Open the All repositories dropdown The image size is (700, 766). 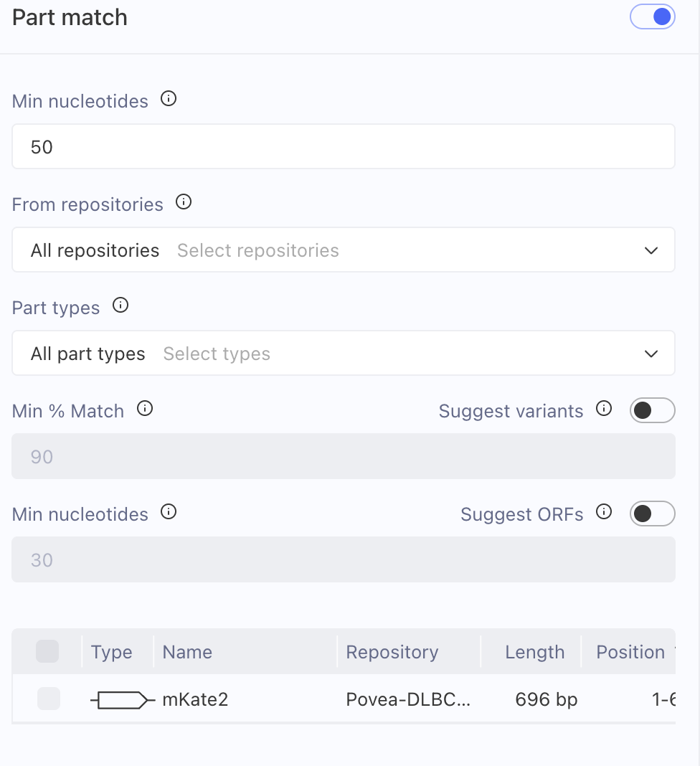pyautogui.click(x=344, y=250)
